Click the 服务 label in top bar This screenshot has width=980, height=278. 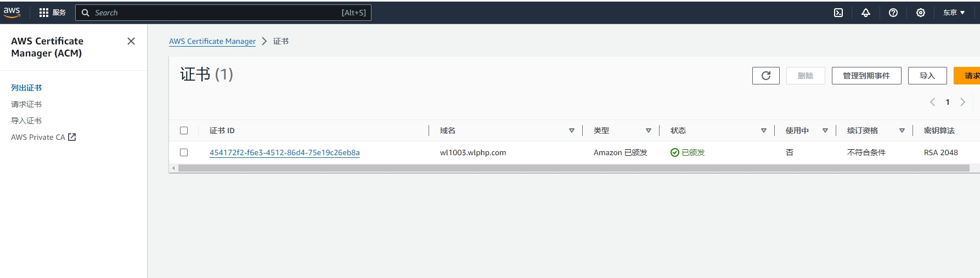point(59,13)
